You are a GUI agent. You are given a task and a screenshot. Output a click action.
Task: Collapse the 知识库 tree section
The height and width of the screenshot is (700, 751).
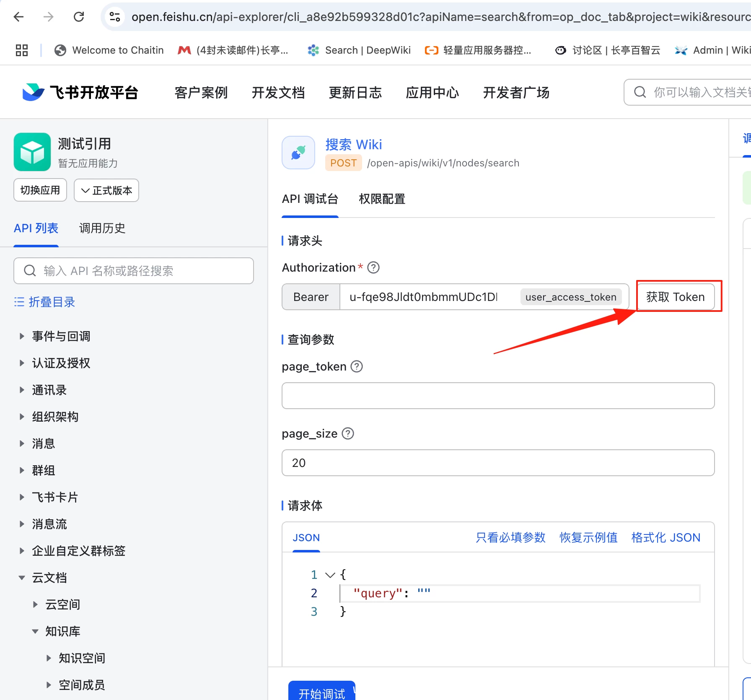pos(36,631)
